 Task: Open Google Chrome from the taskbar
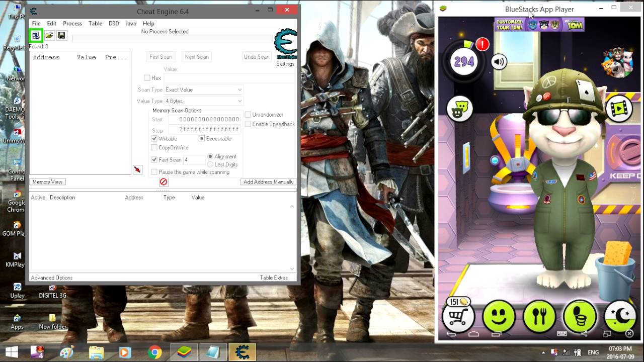point(155,352)
